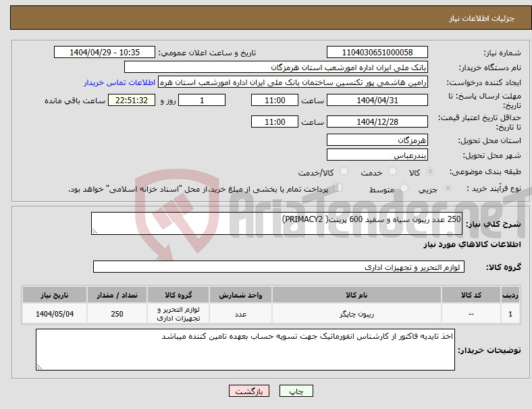This screenshot has height=409, width=532.
Task: Click the resize handle of شرح کلی نیاز area
Action: (x=95, y=231)
